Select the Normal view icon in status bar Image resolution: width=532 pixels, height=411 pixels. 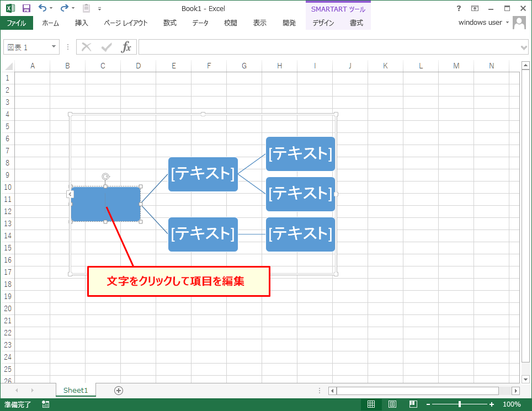[x=372, y=404]
